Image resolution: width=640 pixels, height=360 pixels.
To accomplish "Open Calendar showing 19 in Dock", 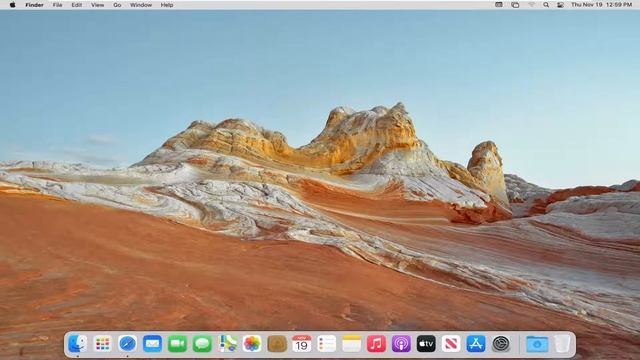I will pos(302,344).
